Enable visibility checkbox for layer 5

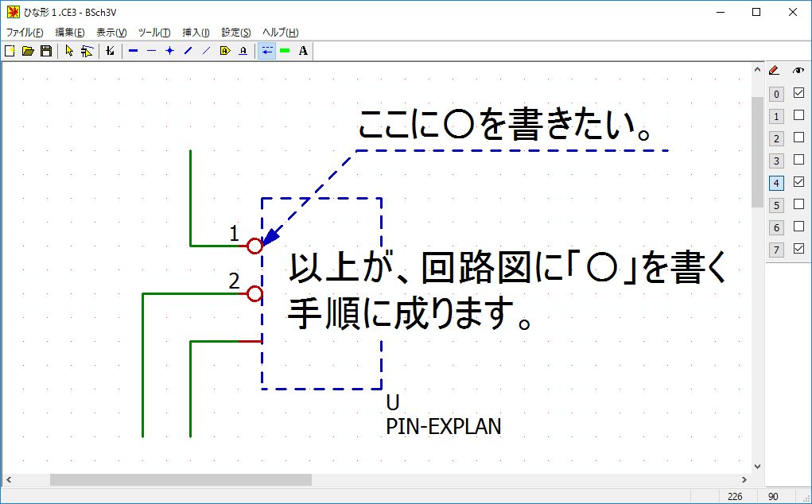click(x=798, y=204)
